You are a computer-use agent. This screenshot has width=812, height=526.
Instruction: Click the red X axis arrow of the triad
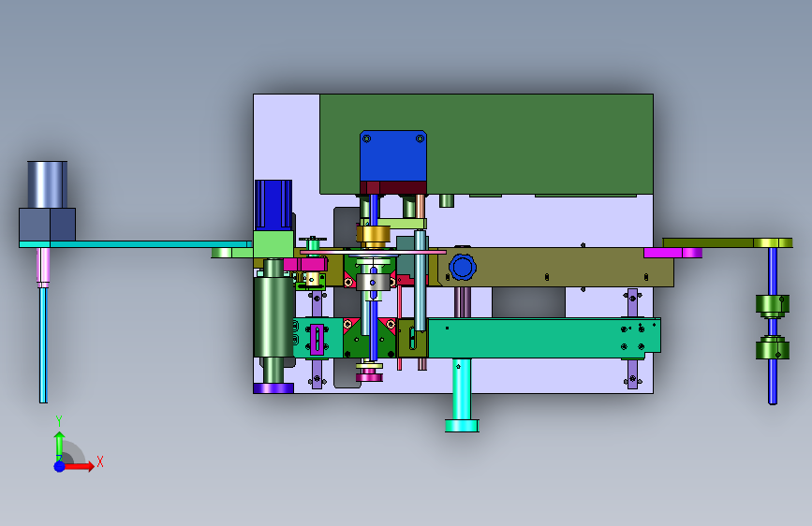[x=79, y=466]
